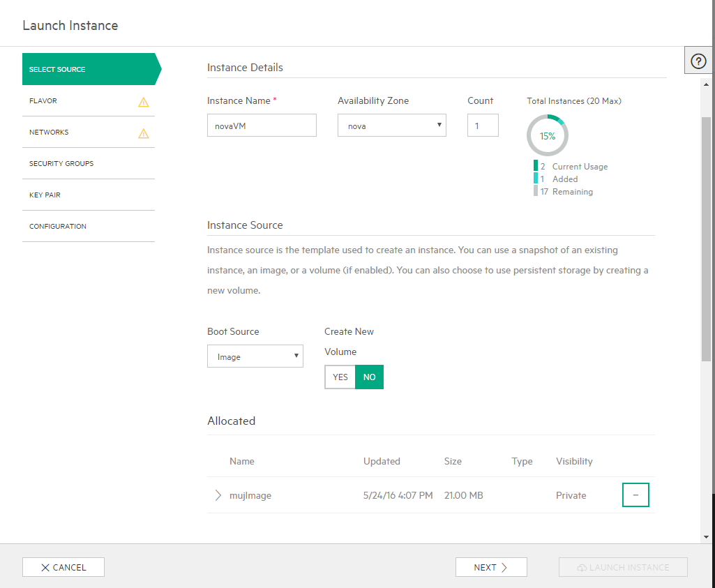Click the Launch Instance button

coord(623,567)
